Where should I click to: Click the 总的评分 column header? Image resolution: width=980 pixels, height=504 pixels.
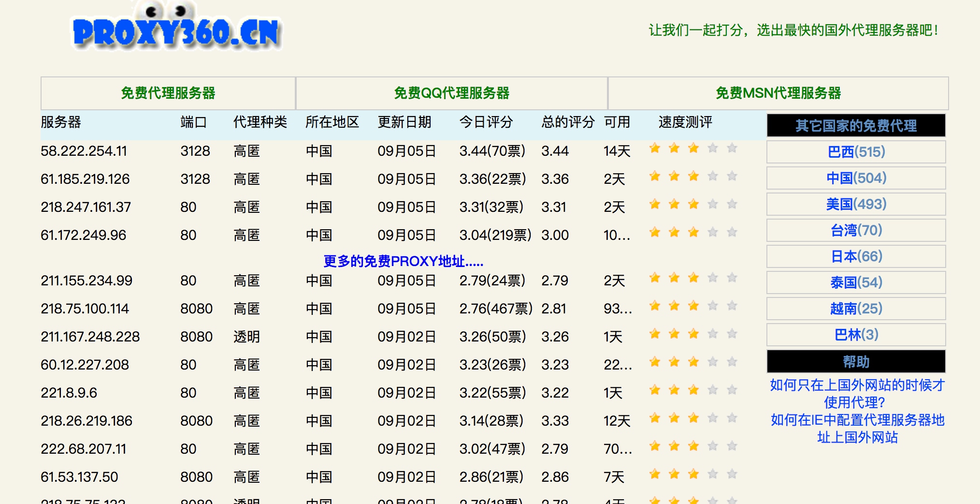pyautogui.click(x=568, y=122)
